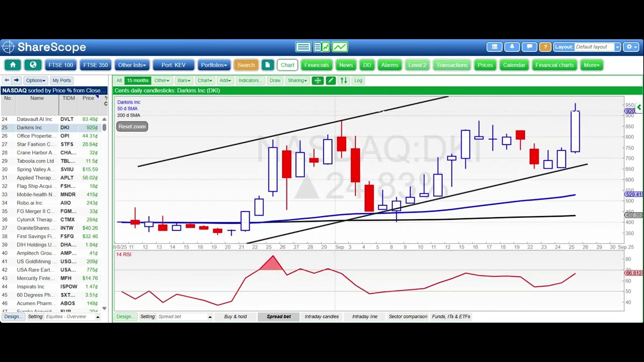Select the Intraday candles preset
Screen dimensions: 644x362
pyautogui.click(x=321, y=317)
